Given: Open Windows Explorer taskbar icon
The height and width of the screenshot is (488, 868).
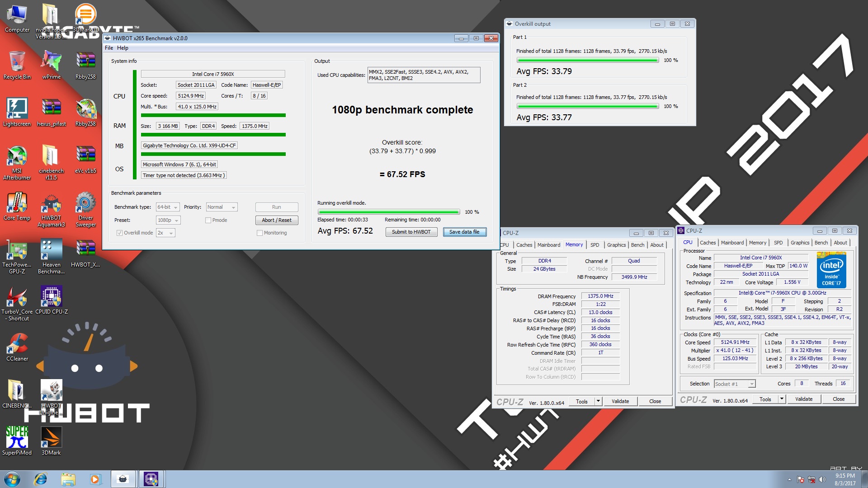Looking at the screenshot, I should click(68, 479).
